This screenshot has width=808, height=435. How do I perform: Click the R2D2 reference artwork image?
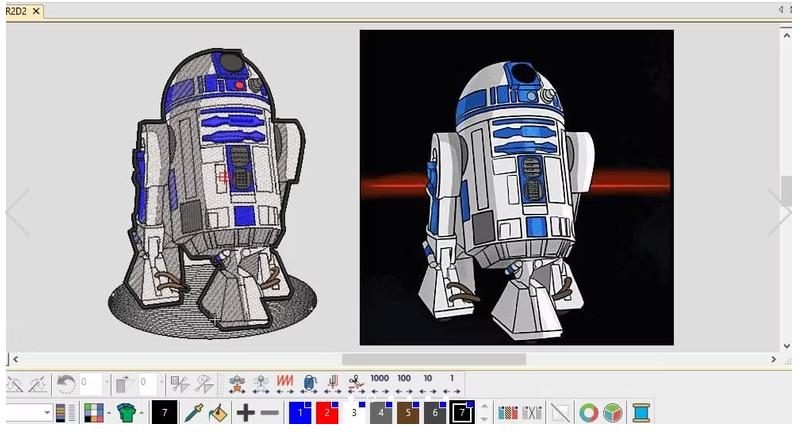[517, 188]
